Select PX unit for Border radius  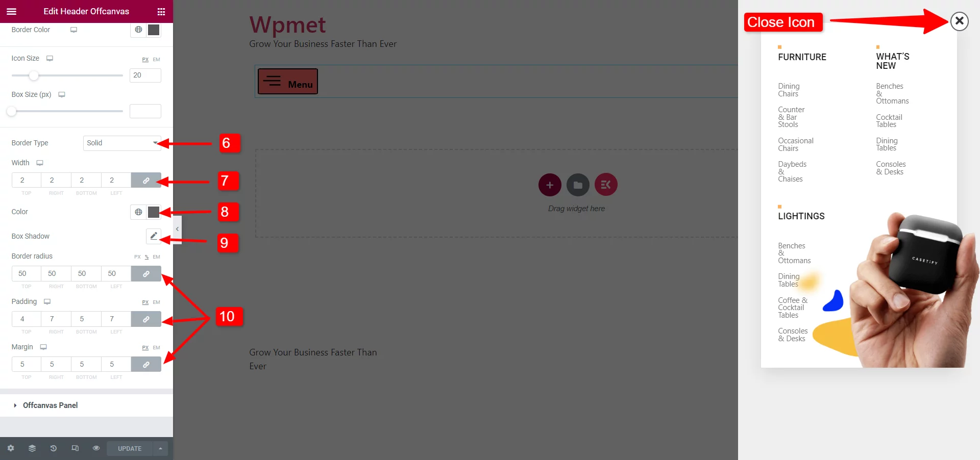(x=137, y=257)
